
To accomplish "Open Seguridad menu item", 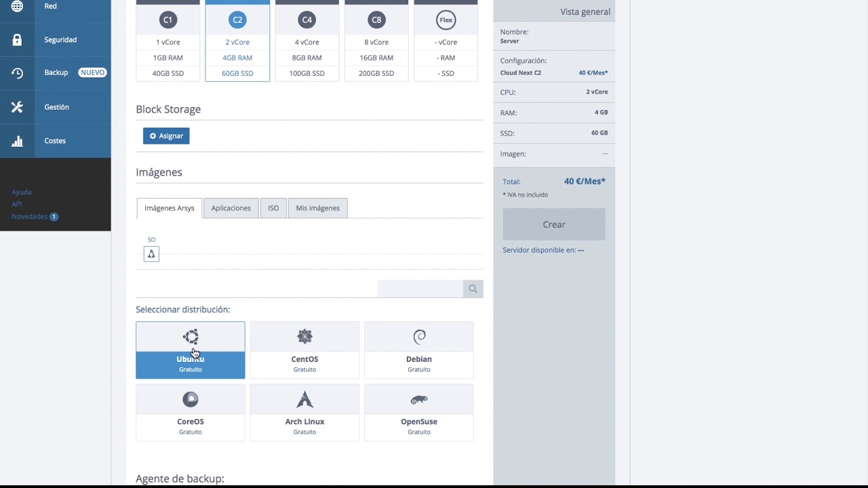I will click(x=56, y=40).
